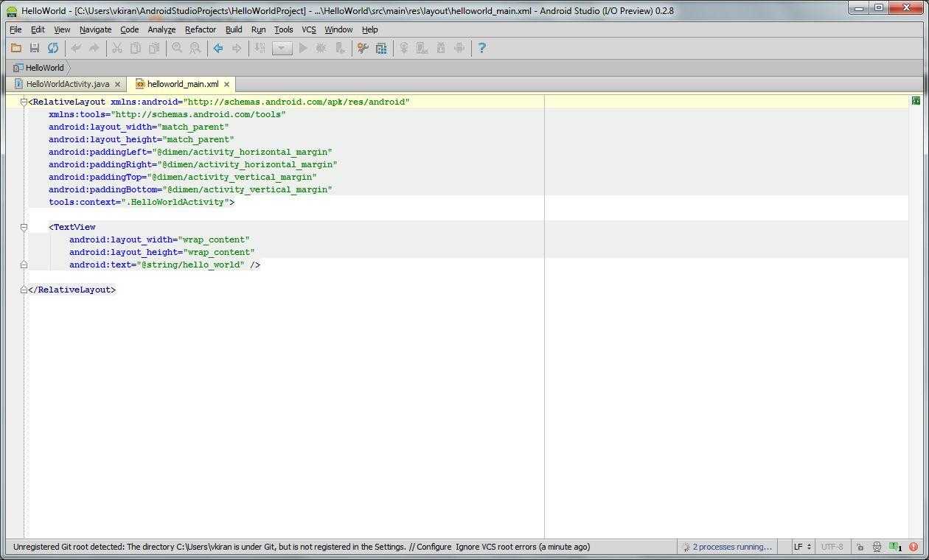This screenshot has height=560, width=929.
Task: Click fold marker at android:text line
Action: [x=24, y=265]
